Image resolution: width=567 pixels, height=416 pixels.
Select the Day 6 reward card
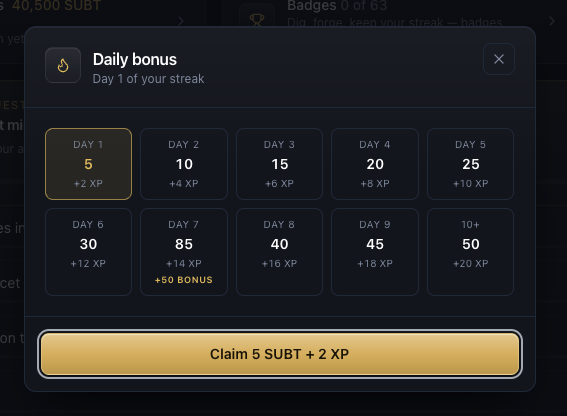pos(88,252)
